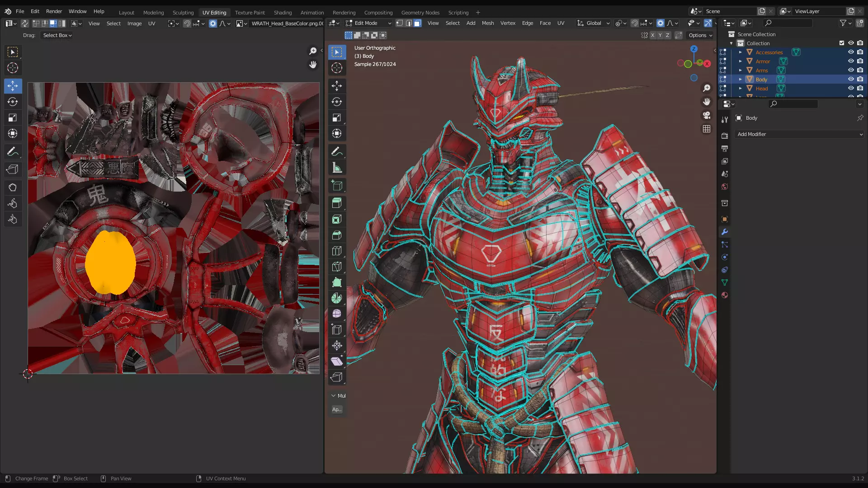Switch to the Texture Paint workspace tab

[250, 12]
